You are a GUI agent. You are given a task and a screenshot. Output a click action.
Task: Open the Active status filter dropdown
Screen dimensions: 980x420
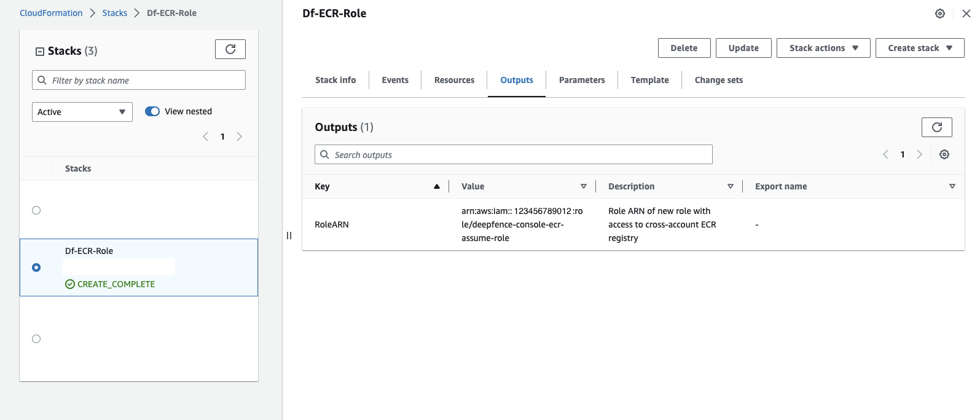(x=82, y=112)
